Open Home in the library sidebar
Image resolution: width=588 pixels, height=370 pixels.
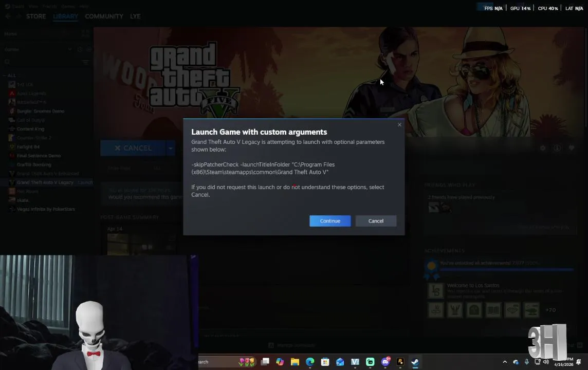point(10,34)
